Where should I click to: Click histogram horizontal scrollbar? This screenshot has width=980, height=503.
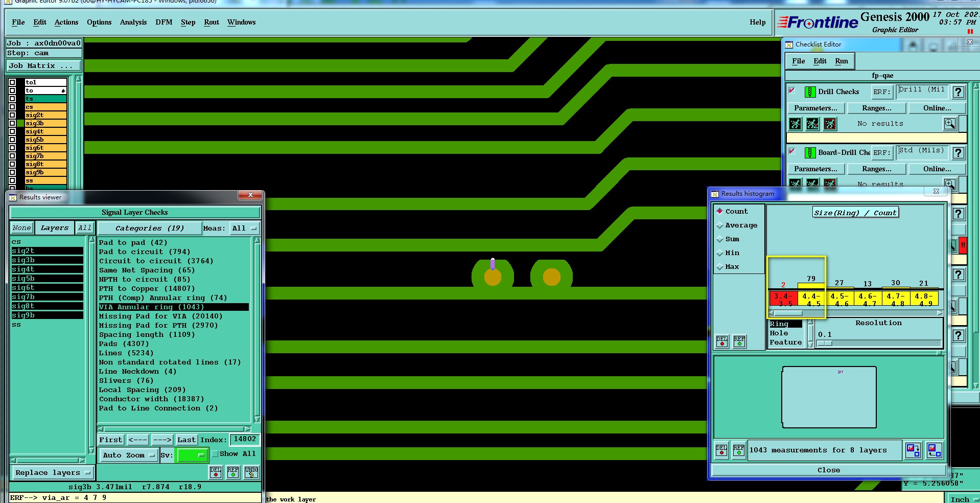pyautogui.click(x=856, y=313)
